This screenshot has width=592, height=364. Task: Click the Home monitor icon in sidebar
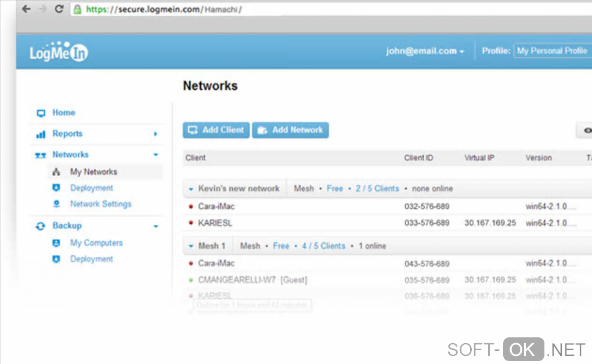[41, 113]
